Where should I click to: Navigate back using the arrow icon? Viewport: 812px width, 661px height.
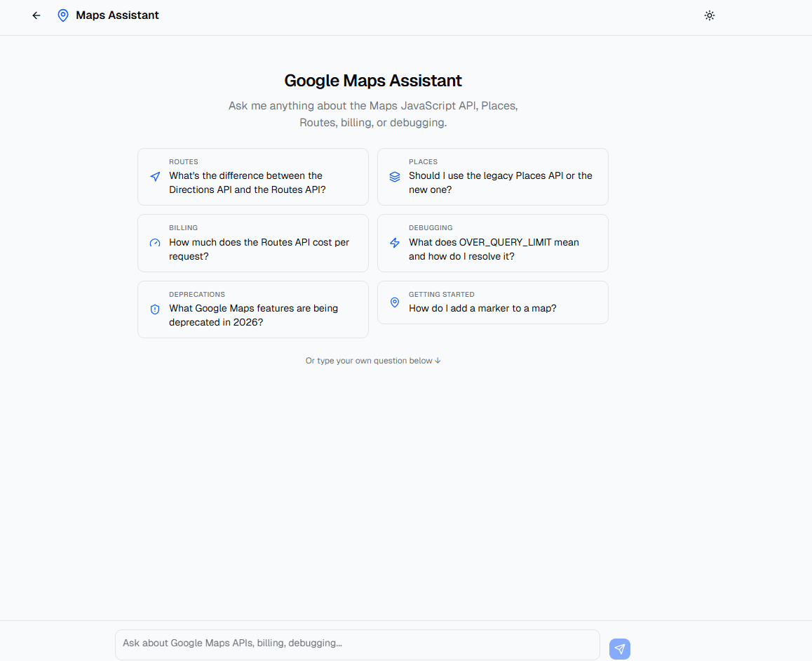pyautogui.click(x=36, y=15)
